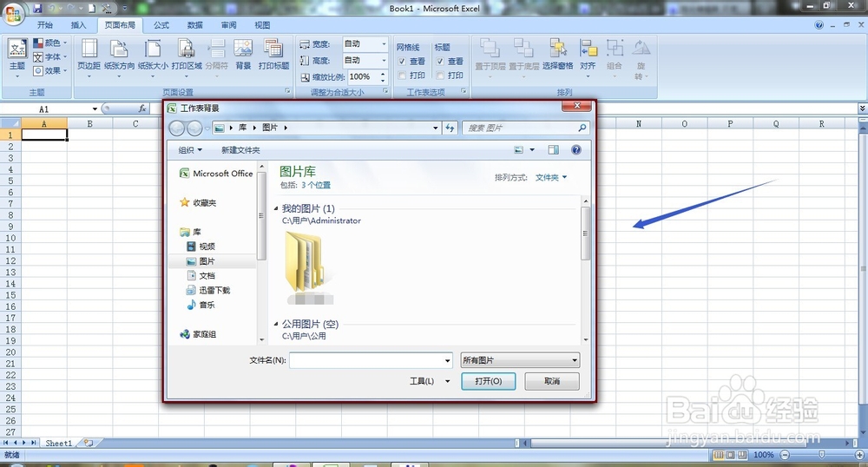Toggle gridlines View (查看) checkbox
The width and height of the screenshot is (868, 467).
pyautogui.click(x=403, y=62)
